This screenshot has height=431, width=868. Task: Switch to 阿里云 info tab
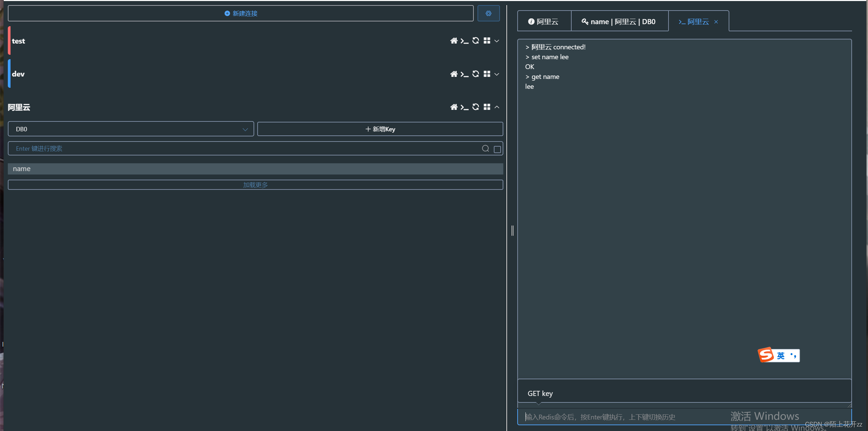(544, 22)
